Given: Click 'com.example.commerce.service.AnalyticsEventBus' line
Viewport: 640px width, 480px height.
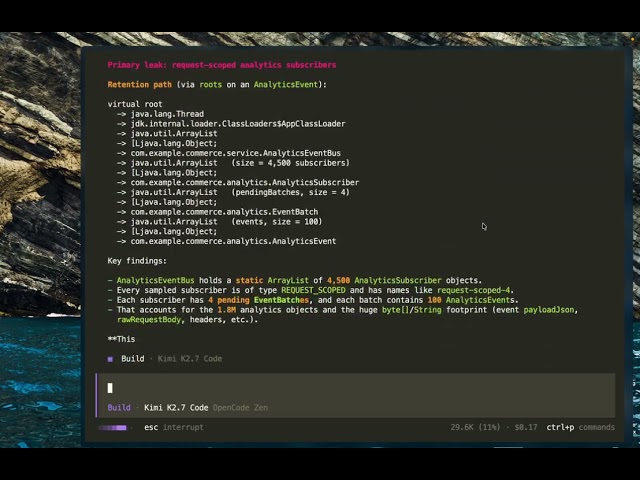Looking at the screenshot, I should click(236, 153).
